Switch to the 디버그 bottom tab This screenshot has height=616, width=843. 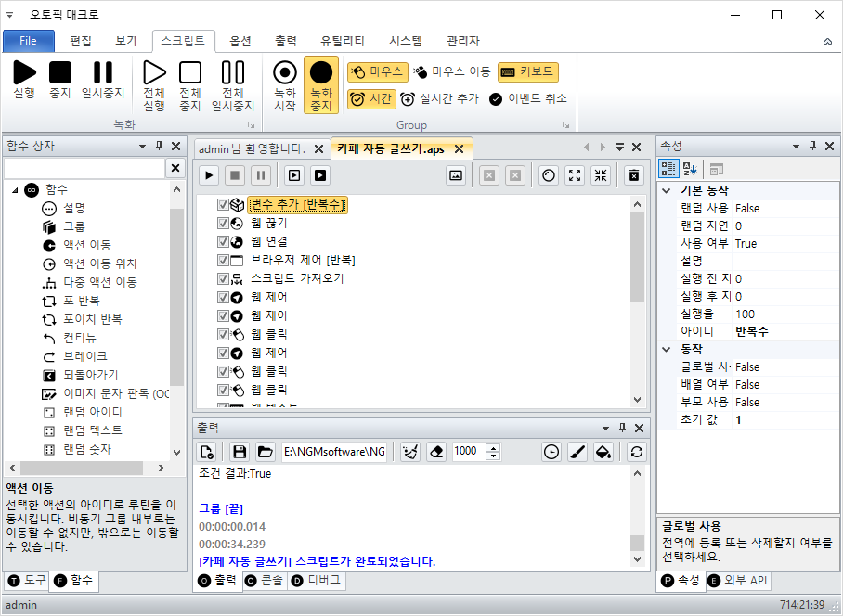coord(317,580)
